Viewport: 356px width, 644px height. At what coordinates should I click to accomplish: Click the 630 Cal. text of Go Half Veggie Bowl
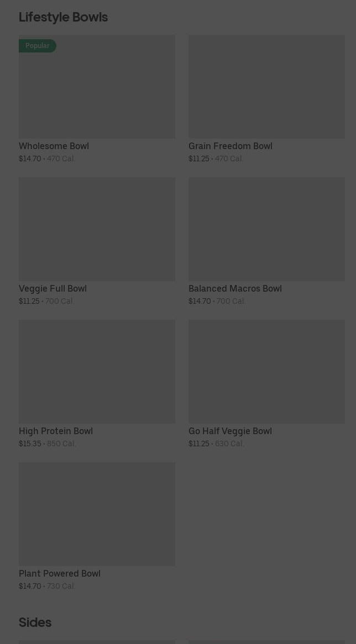(229, 444)
